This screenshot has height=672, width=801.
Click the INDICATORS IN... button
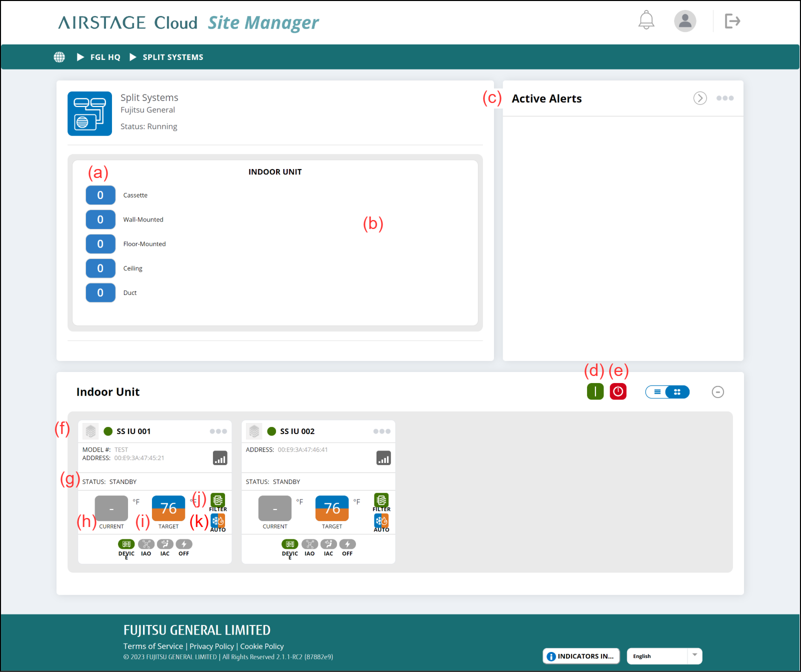click(x=581, y=656)
